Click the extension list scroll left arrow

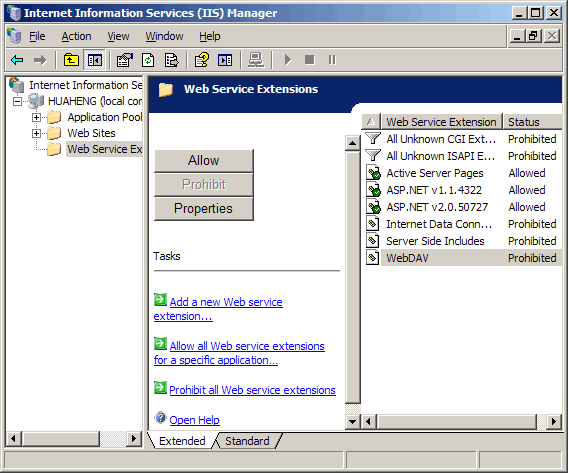coord(369,422)
